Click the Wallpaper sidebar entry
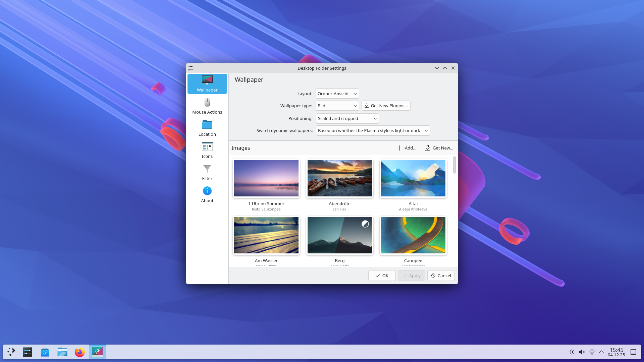 pyautogui.click(x=207, y=84)
